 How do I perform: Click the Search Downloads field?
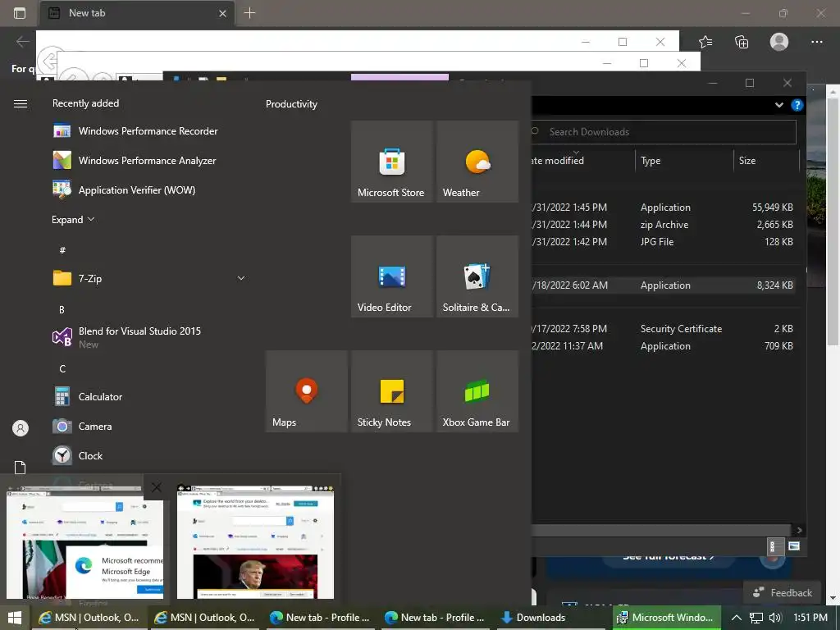coord(664,132)
